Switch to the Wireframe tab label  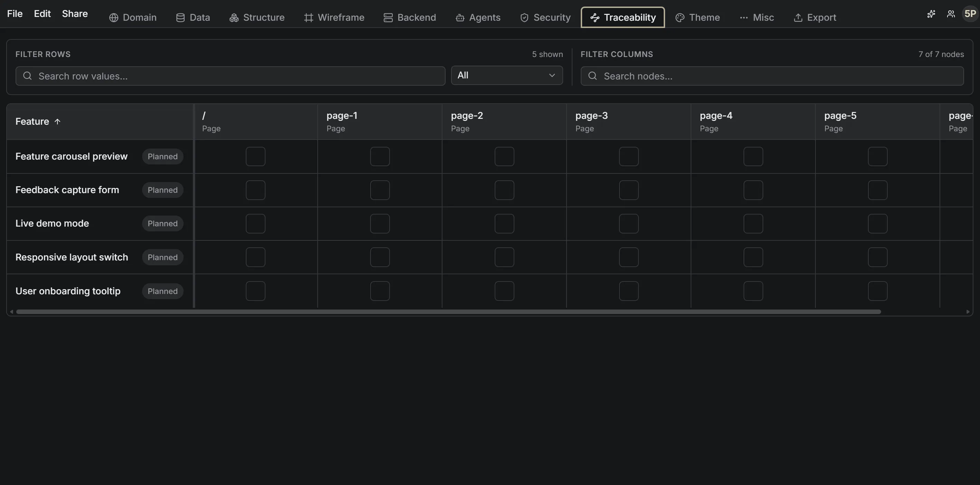point(341,18)
